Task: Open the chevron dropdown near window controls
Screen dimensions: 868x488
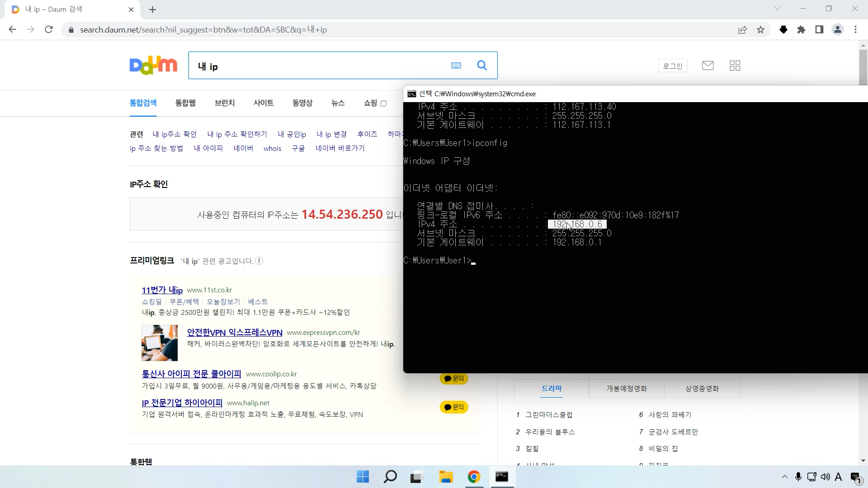Action: pos(777,8)
